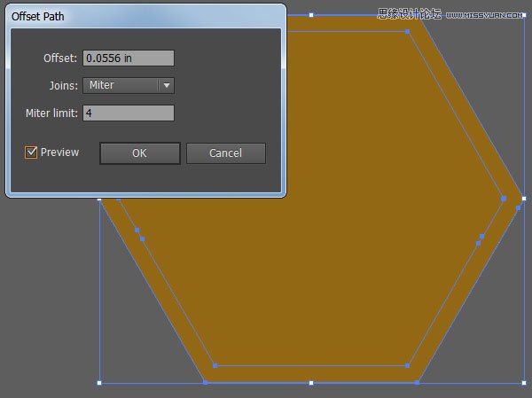The width and height of the screenshot is (532, 398).
Task: Toggle the Preview checkbox
Action: tap(32, 152)
